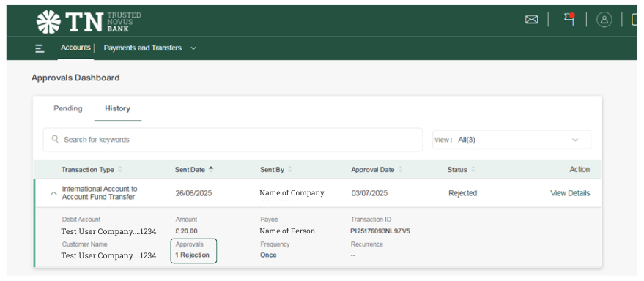The image size is (644, 281).
Task: Click the 1 Rejection approvals box
Action: [193, 251]
